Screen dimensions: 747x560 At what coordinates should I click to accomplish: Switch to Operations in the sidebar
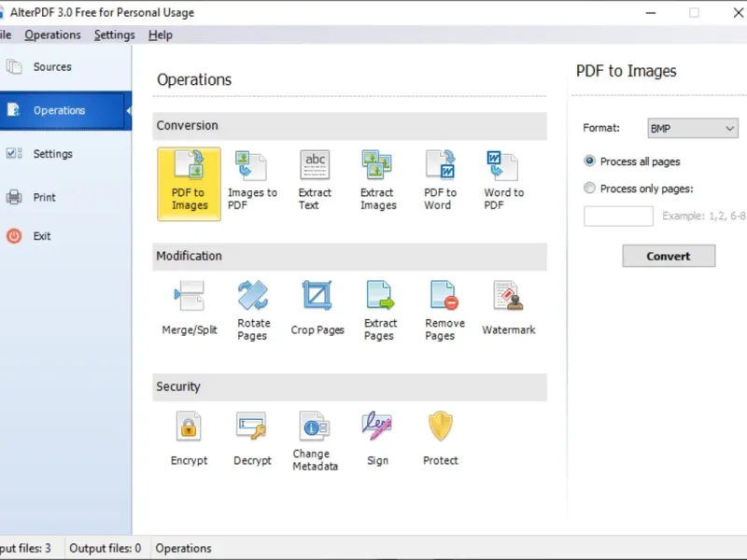coord(65,110)
